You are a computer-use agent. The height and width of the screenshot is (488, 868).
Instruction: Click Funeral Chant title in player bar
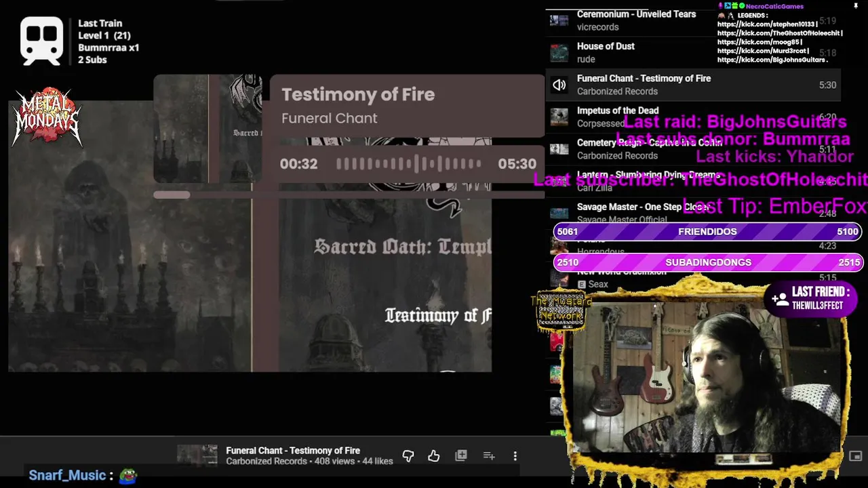293,451
